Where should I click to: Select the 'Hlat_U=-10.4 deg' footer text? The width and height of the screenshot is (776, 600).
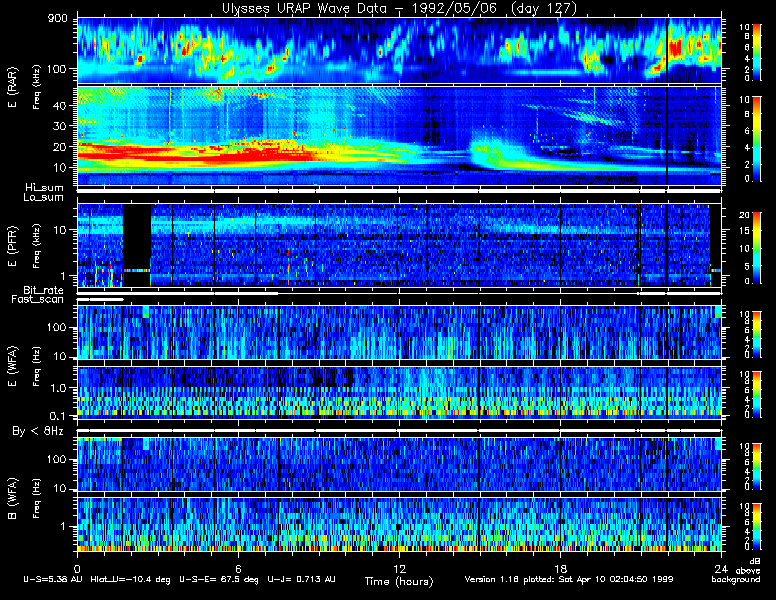pyautogui.click(x=131, y=579)
